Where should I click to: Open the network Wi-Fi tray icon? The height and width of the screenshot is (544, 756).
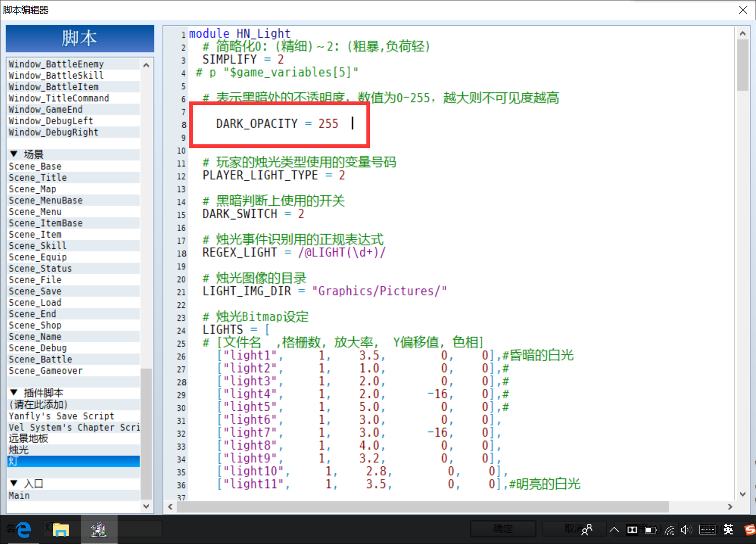tap(669, 530)
